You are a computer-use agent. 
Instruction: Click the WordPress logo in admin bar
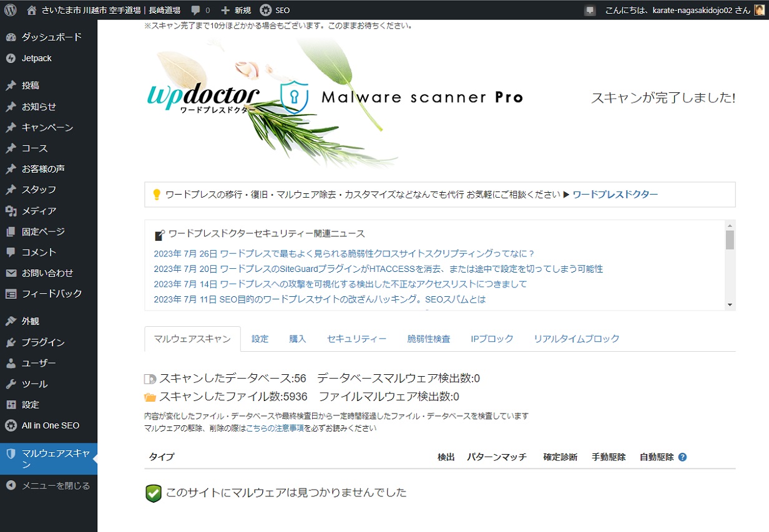(x=10, y=10)
